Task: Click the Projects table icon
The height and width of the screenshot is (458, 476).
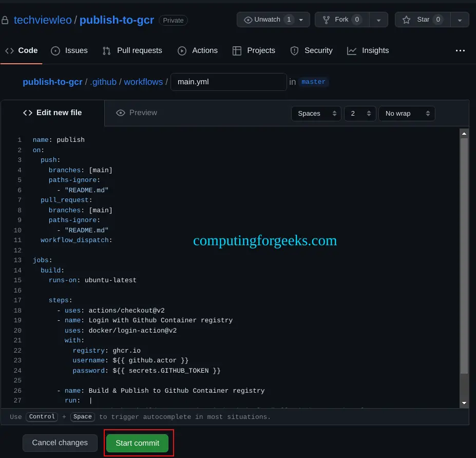Action: [x=237, y=51]
